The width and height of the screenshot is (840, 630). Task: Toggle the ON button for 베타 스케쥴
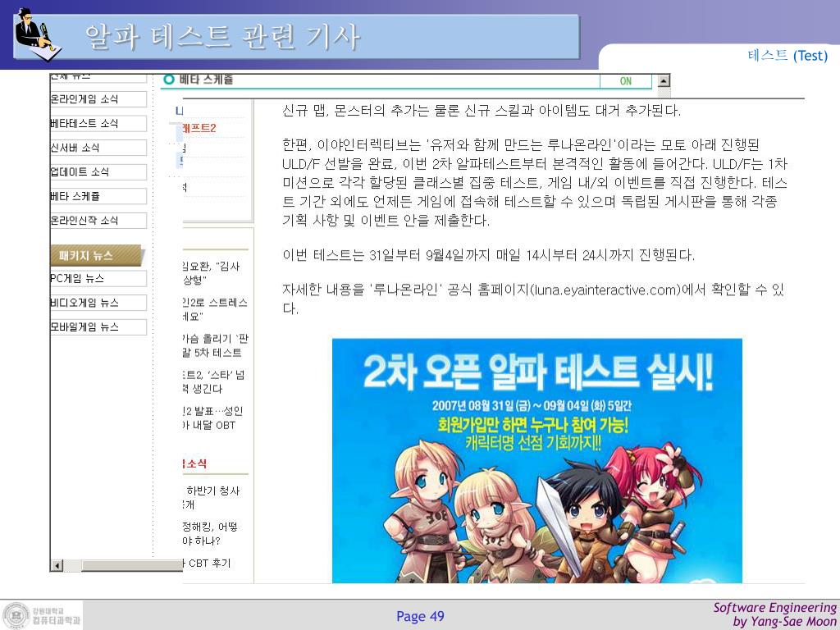coord(625,81)
